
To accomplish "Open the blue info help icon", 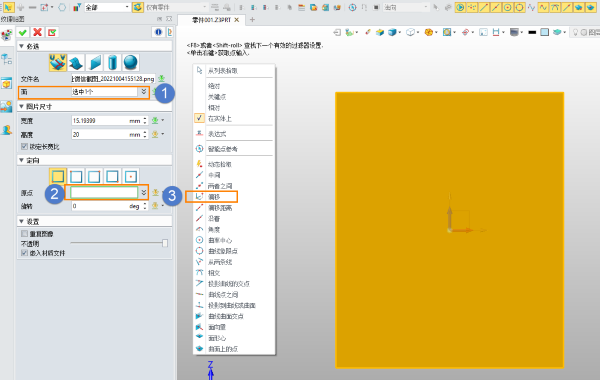I will click(x=158, y=33).
